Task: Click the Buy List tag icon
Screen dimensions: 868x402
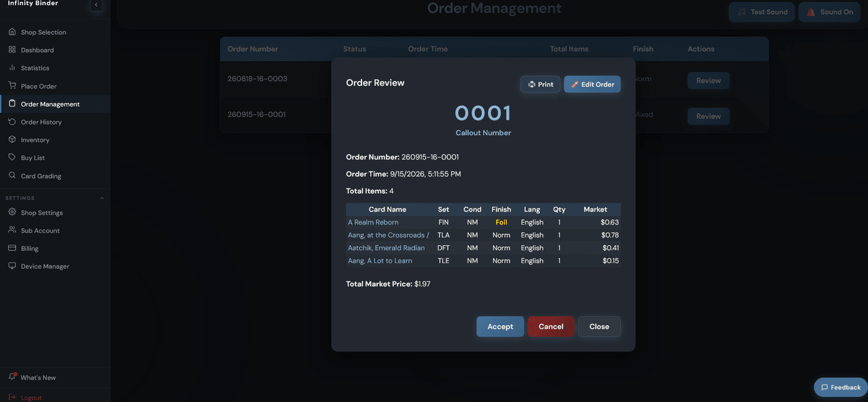Action: 12,158
